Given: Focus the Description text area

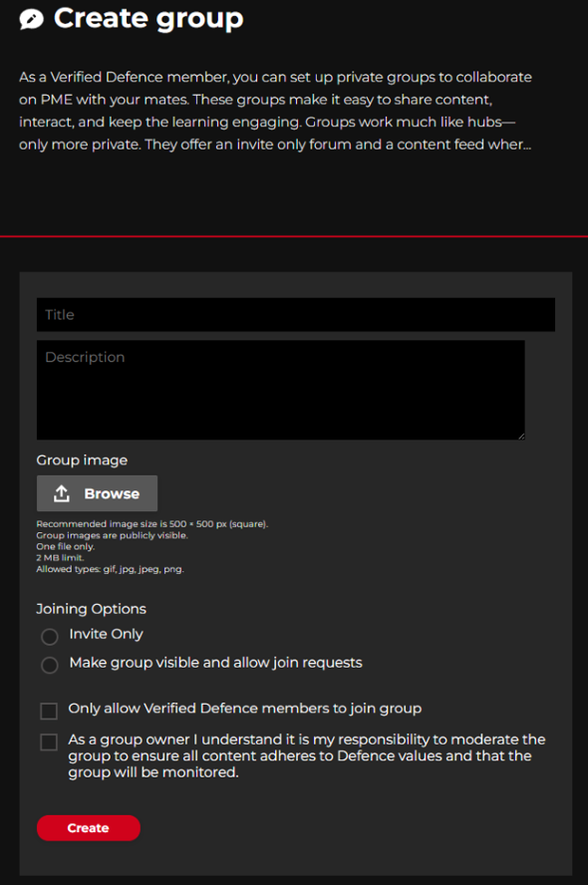Looking at the screenshot, I should [x=281, y=389].
